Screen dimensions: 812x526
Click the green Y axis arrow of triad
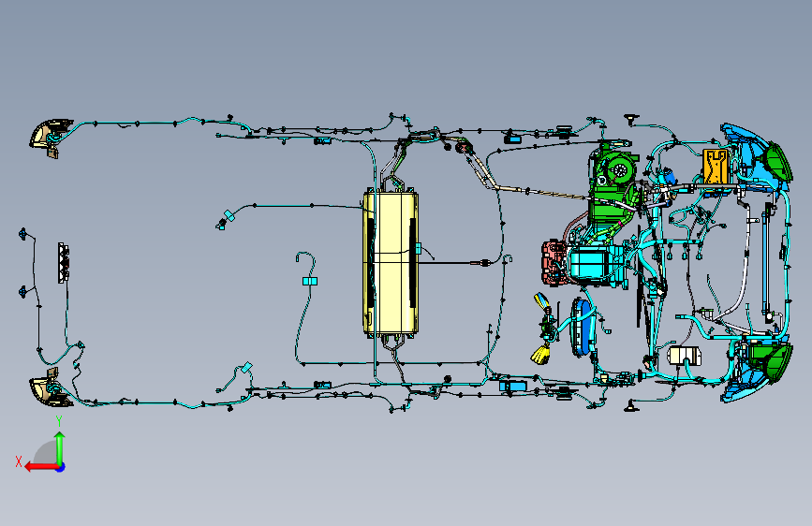[x=60, y=447]
